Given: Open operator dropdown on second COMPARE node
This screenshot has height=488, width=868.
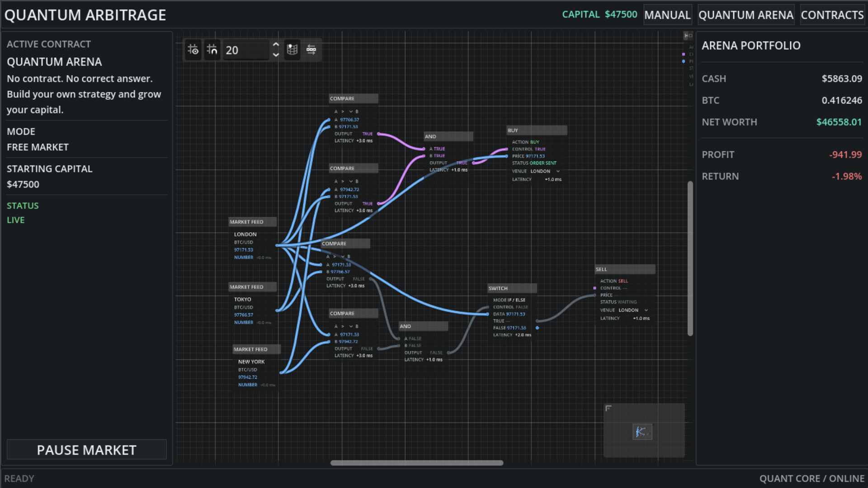Looking at the screenshot, I should click(x=347, y=181).
